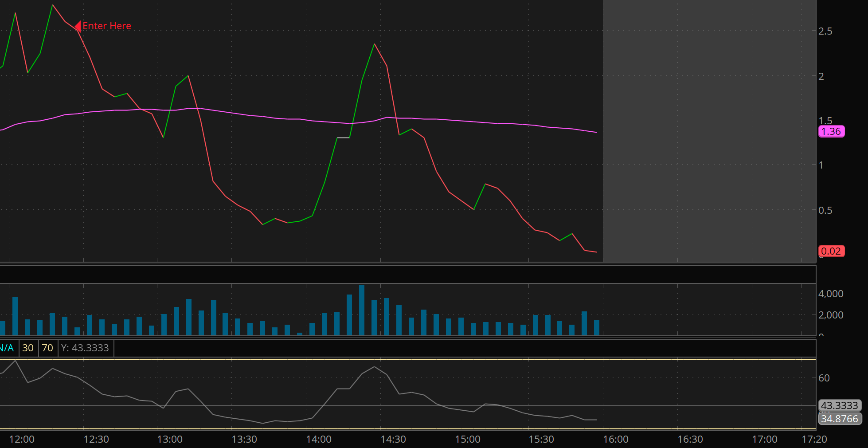
Task: Click the 2.5 price axis label
Action: point(825,31)
